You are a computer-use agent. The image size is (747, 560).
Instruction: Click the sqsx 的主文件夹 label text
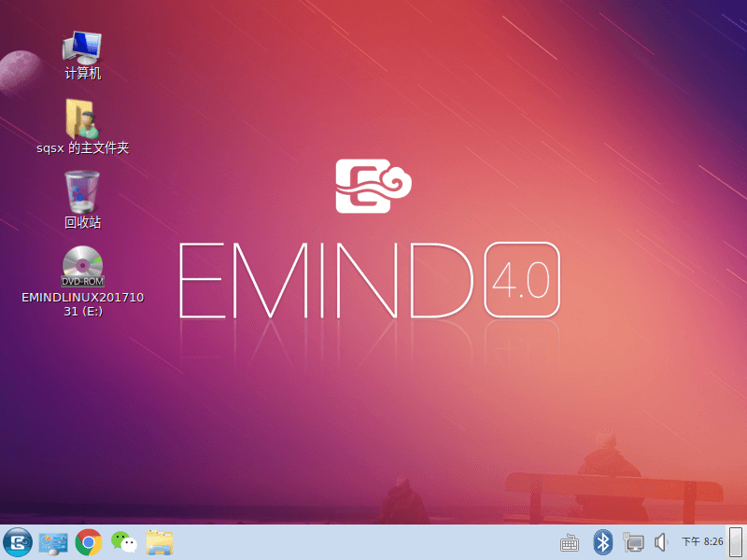(83, 148)
